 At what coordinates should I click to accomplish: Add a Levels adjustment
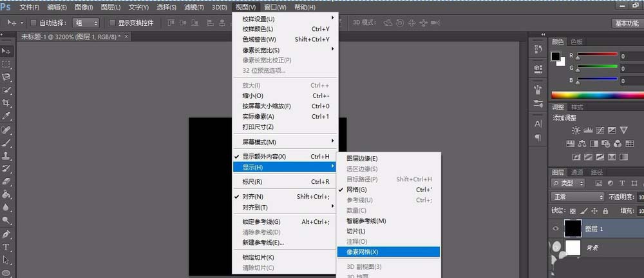(x=588, y=130)
